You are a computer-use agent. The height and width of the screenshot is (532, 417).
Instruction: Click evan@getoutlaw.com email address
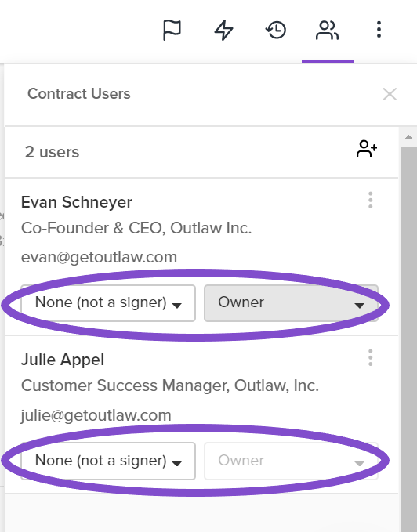coord(99,257)
